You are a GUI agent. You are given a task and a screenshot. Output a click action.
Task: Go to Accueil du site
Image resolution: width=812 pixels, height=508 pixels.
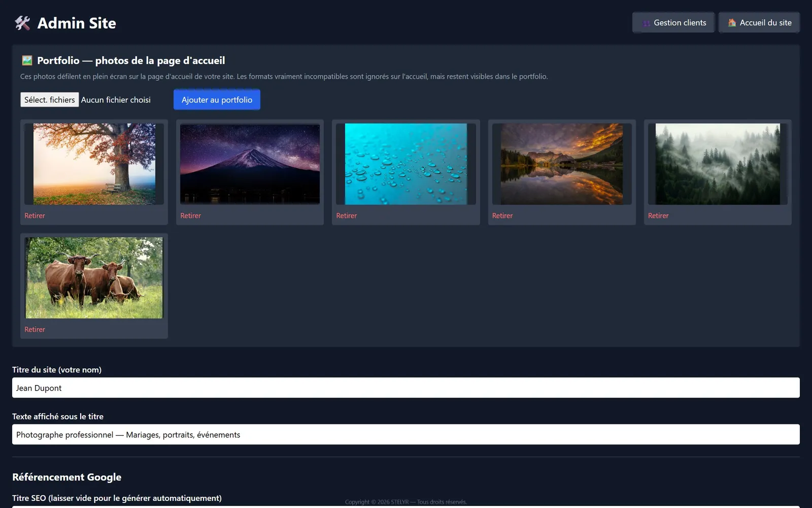coord(759,22)
